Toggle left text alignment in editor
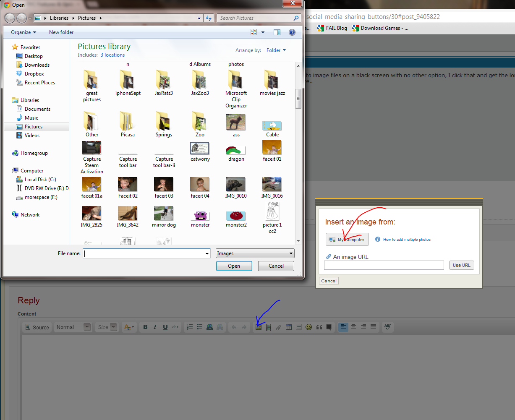This screenshot has width=515, height=420. coord(343,327)
